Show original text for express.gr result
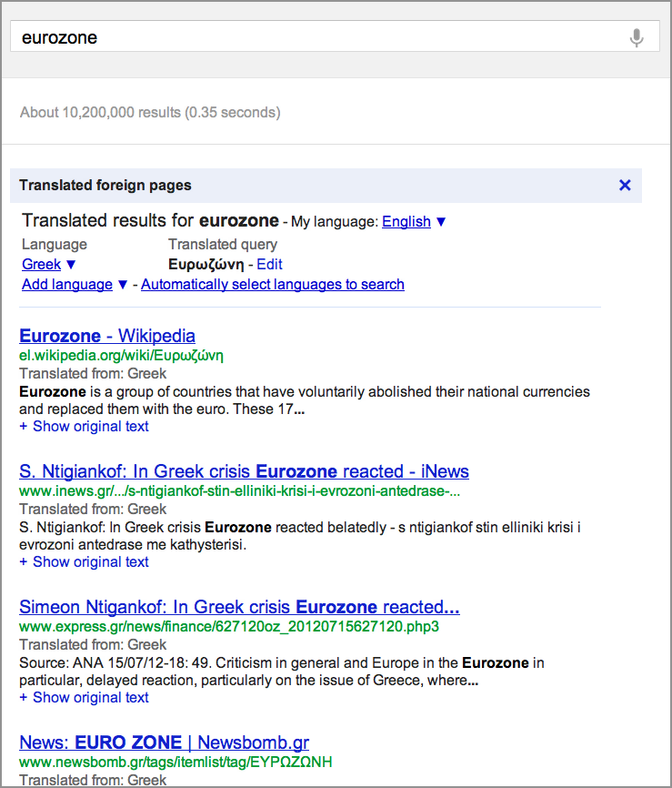 84,697
